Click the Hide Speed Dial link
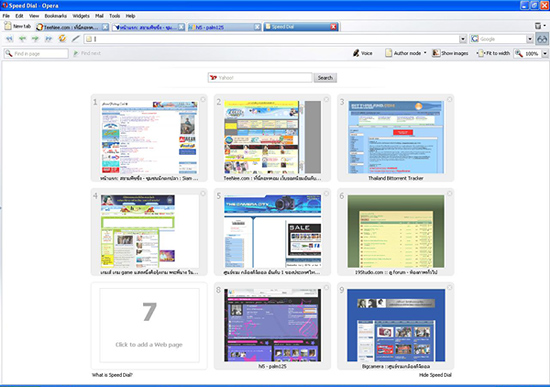 click(x=435, y=375)
